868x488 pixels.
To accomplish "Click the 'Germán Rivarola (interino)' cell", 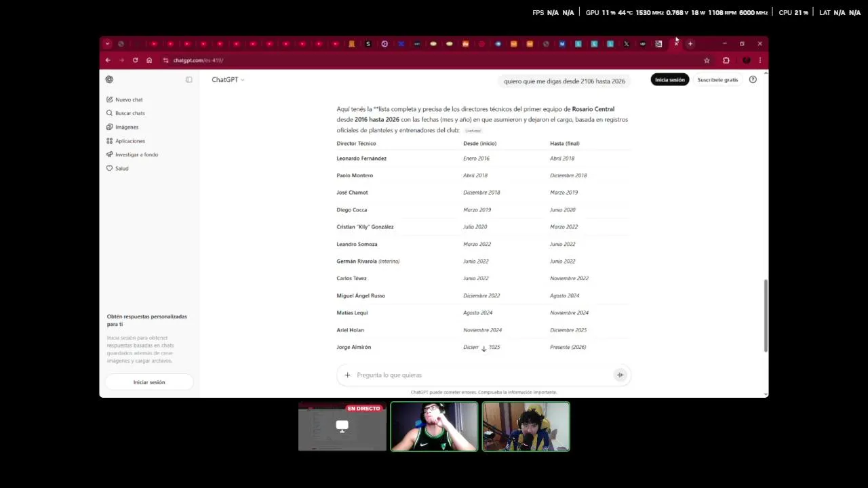I will pos(368,262).
